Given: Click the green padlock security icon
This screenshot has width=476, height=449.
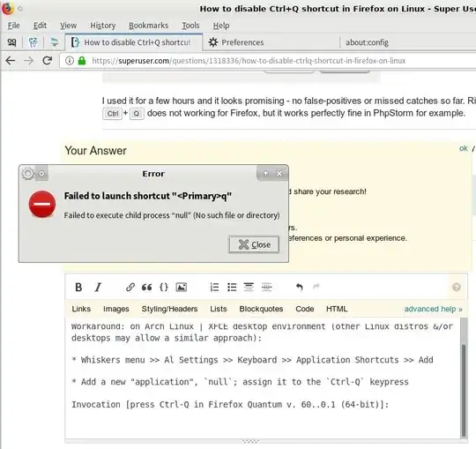Looking at the screenshot, I should tap(82, 61).
